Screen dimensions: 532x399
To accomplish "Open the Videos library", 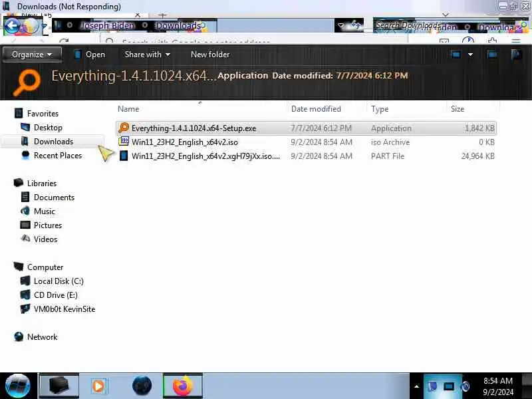I will [x=45, y=239].
